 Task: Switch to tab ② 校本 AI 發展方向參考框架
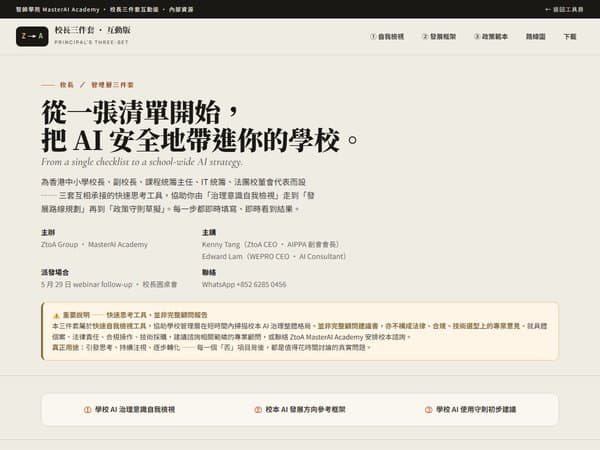(300, 409)
